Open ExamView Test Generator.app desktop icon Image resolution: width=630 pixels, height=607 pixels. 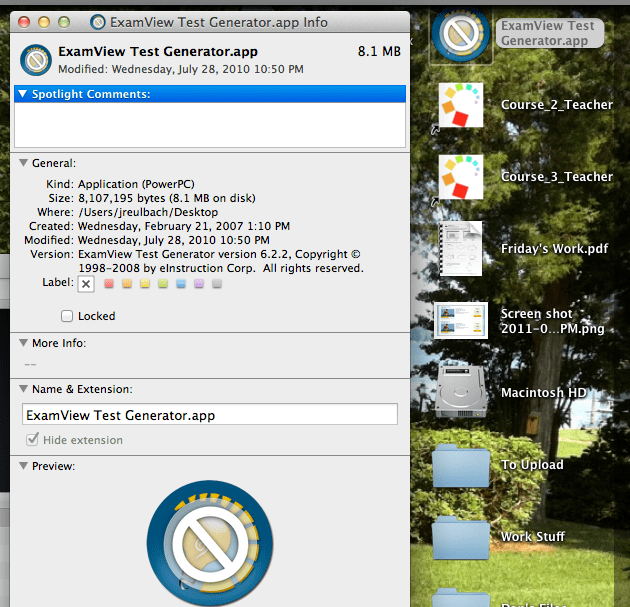pyautogui.click(x=460, y=33)
